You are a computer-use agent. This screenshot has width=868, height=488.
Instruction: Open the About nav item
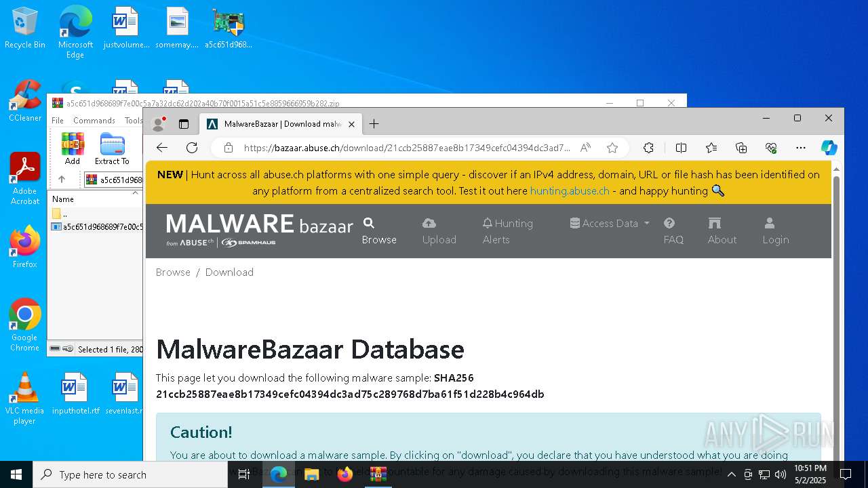tap(722, 231)
